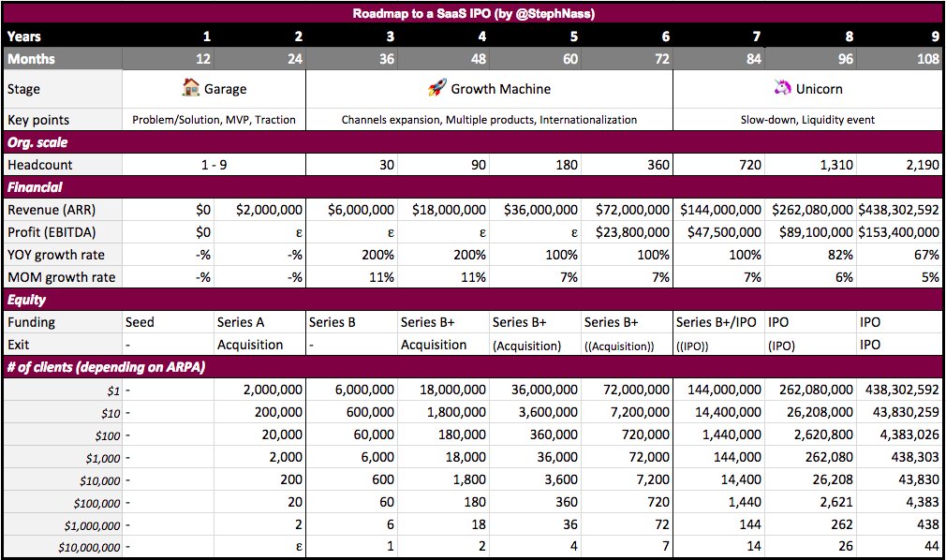Click the clients cell 43,830,259
This screenshot has width=946, height=560.
899,413
